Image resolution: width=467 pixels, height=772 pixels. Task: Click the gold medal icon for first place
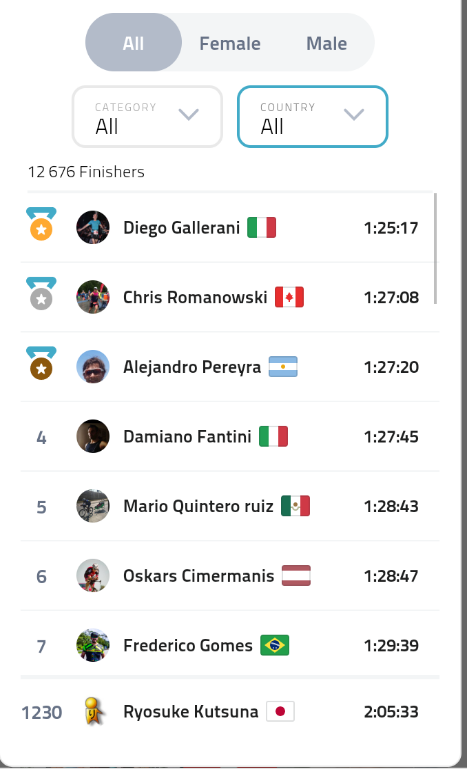pyautogui.click(x=41, y=224)
